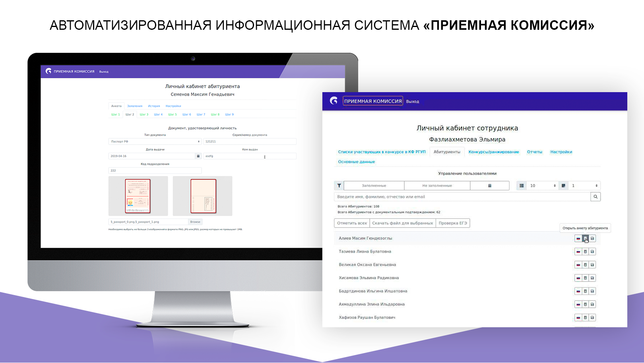The width and height of the screenshot is (644, 363).
Task: Click the Отметить всех button
Action: point(352,223)
